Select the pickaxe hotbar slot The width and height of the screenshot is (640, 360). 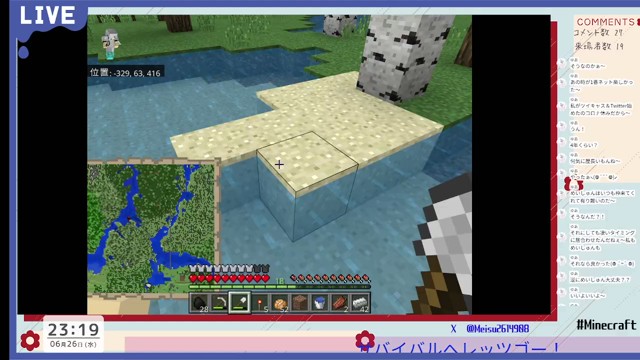[x=219, y=303]
